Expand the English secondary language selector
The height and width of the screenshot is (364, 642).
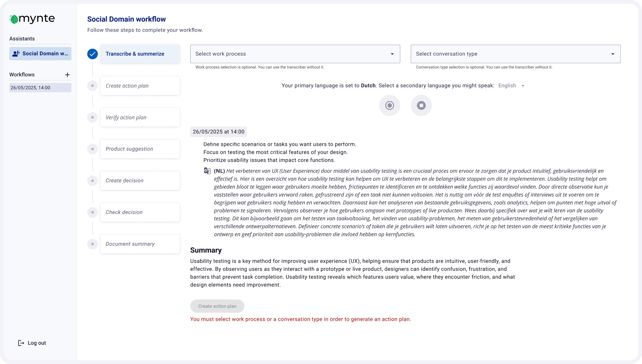pyautogui.click(x=511, y=86)
